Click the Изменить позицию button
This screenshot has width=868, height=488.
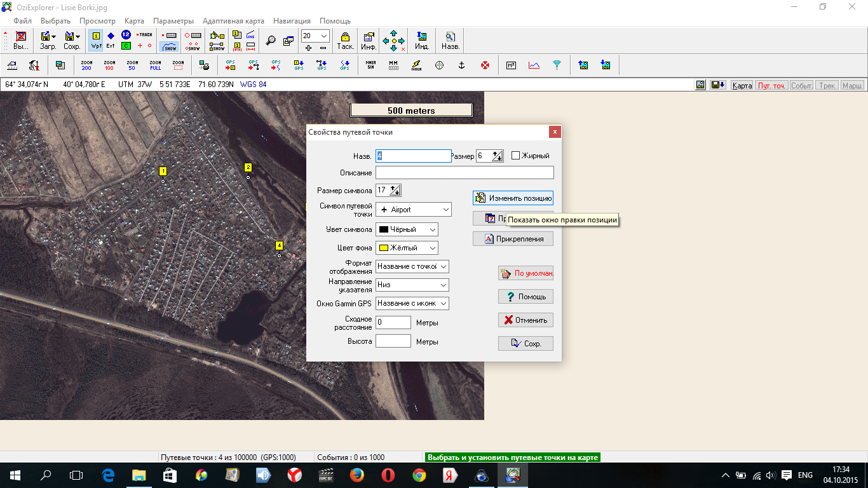point(513,198)
